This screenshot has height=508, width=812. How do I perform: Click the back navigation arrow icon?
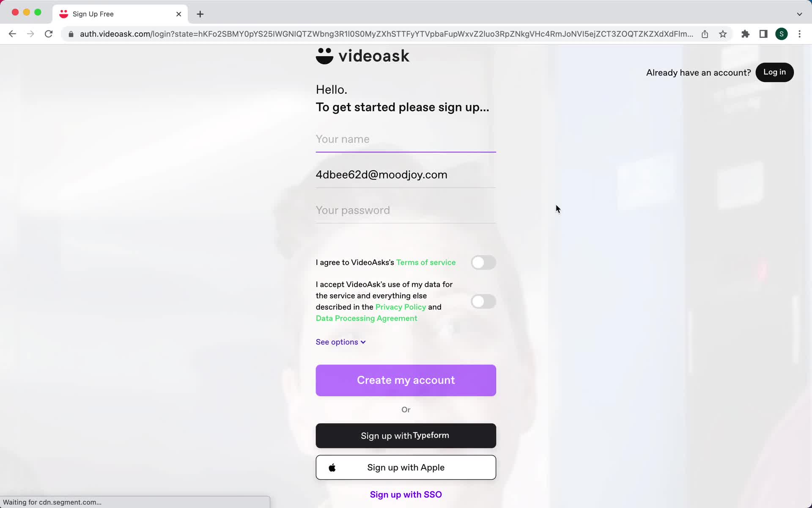(12, 33)
